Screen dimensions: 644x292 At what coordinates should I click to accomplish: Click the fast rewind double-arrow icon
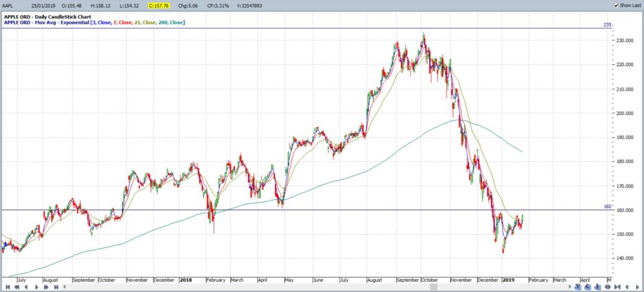pyautogui.click(x=17, y=287)
